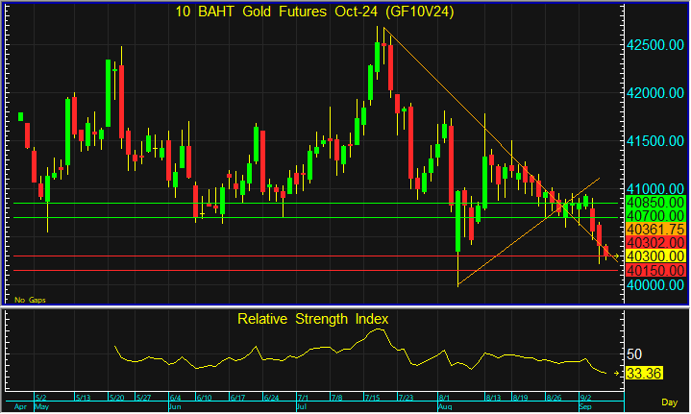This screenshot has height=414, width=691.
Task: Click the red 40302.00 price tag
Action: (x=655, y=243)
